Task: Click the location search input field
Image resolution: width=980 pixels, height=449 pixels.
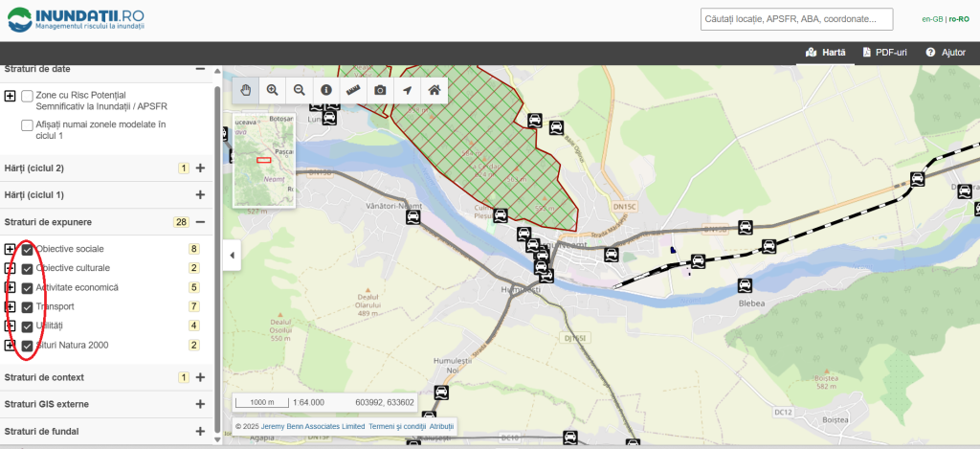Action: (796, 19)
